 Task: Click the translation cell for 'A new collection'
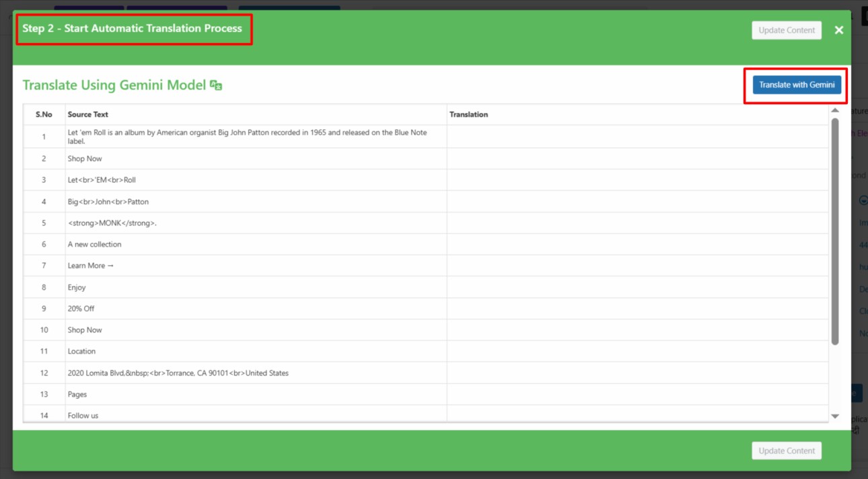click(x=637, y=244)
